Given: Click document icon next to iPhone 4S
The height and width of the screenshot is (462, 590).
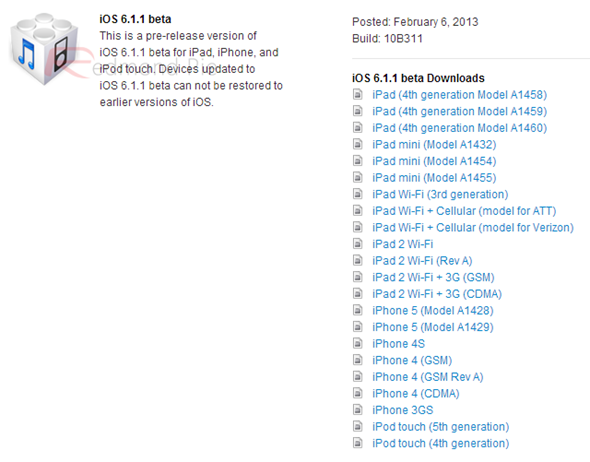Looking at the screenshot, I should [358, 343].
